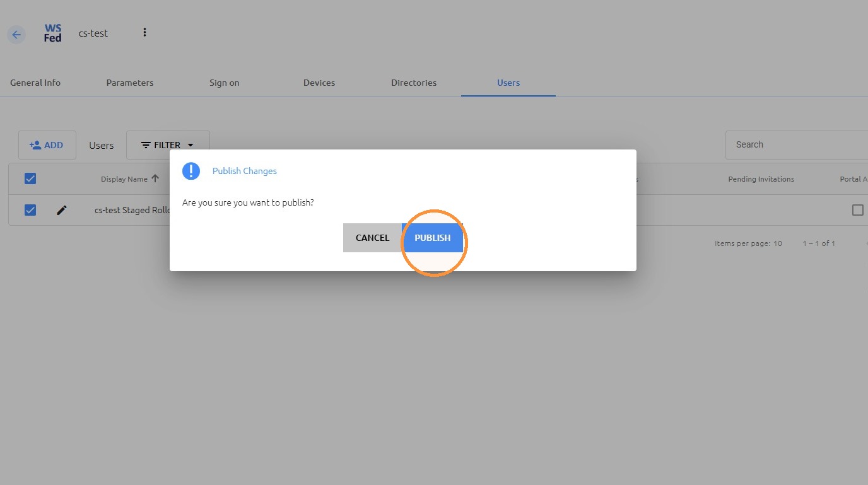
Task: Switch to the General Info tab
Action: coord(35,83)
